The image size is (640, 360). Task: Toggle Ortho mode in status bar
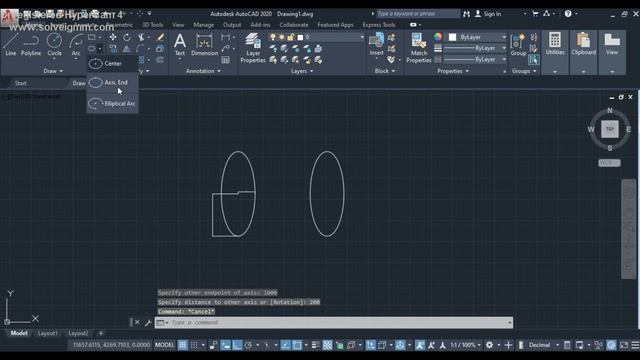coord(237,345)
